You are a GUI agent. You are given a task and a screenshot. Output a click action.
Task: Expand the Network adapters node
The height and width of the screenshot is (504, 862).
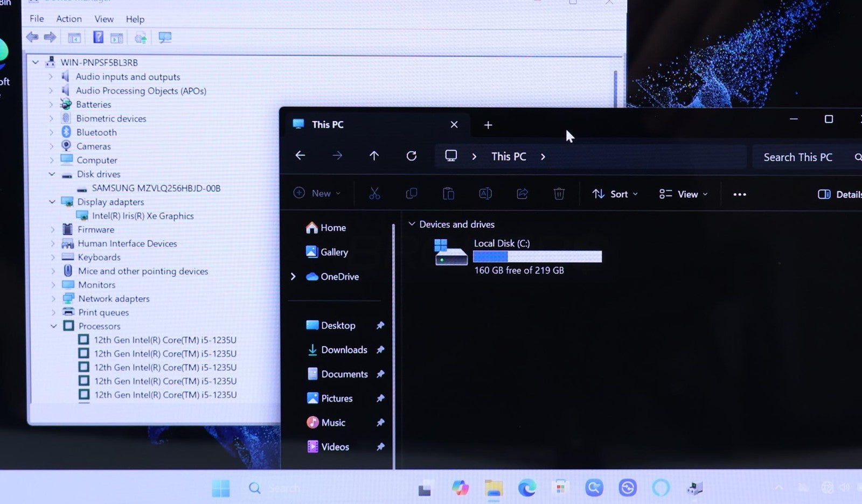point(53,299)
